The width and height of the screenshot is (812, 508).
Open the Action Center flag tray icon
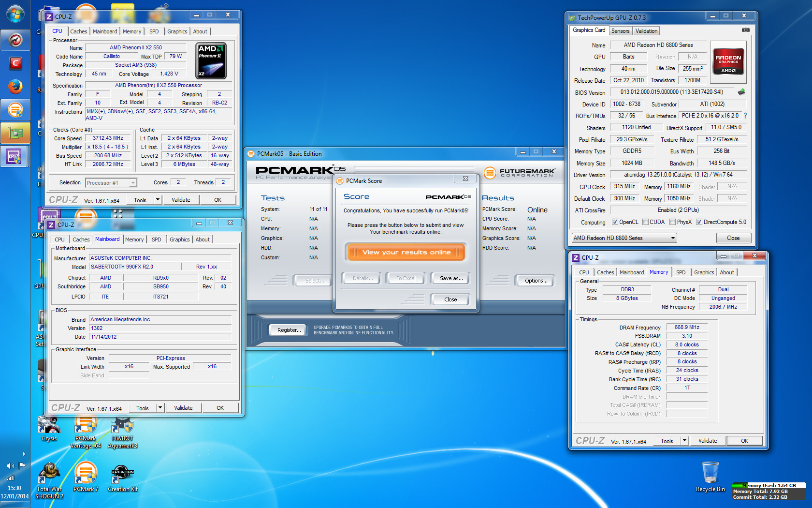pyautogui.click(x=22, y=466)
